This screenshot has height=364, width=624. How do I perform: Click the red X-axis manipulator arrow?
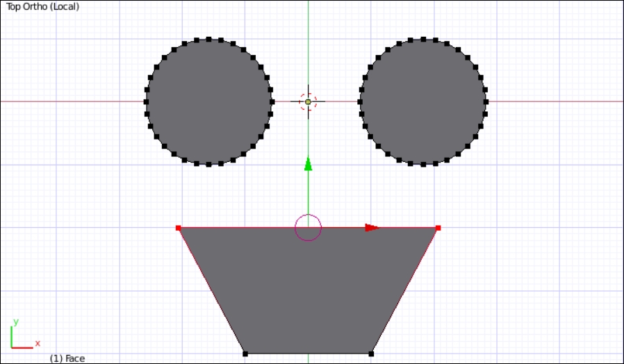point(372,227)
